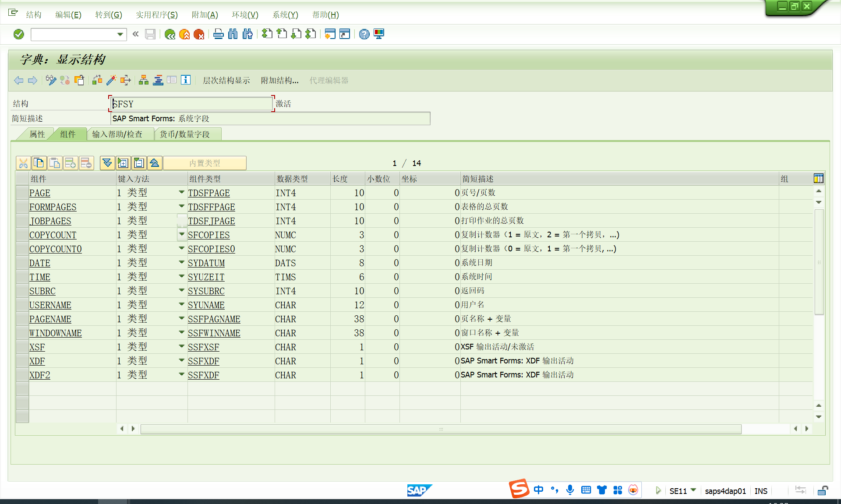Image resolution: width=841 pixels, height=504 pixels.
Task: Open the 转到(G) menu
Action: [109, 15]
